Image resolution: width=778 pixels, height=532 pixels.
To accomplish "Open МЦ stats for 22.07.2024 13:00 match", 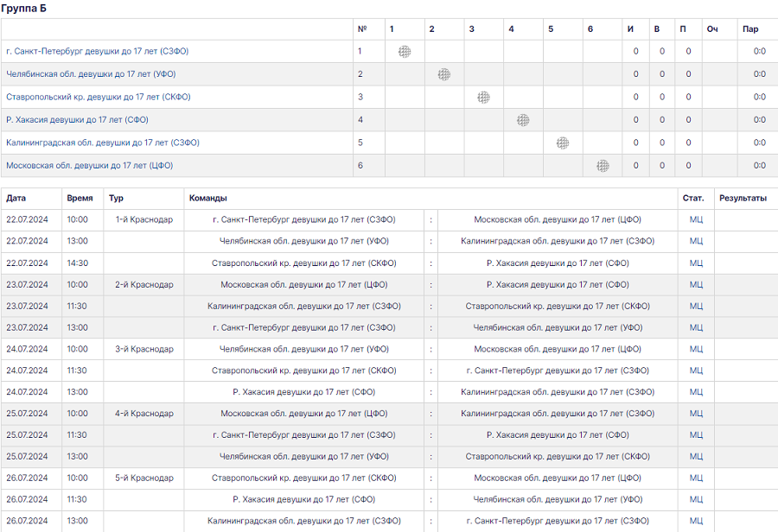I will [696, 241].
